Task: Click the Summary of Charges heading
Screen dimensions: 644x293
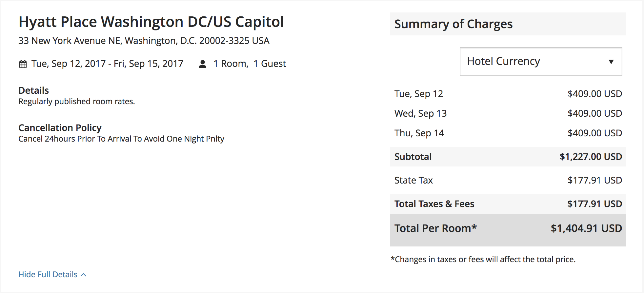Action: pos(453,24)
